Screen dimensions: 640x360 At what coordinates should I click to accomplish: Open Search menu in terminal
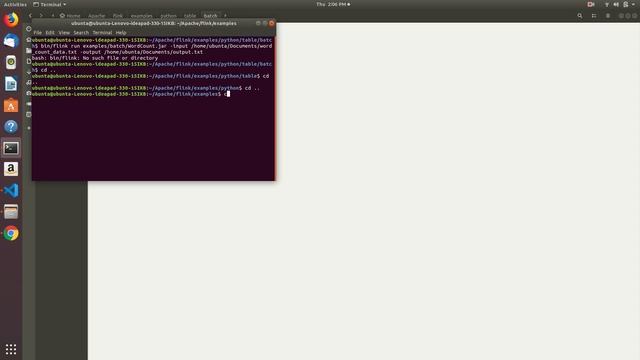tap(81, 33)
